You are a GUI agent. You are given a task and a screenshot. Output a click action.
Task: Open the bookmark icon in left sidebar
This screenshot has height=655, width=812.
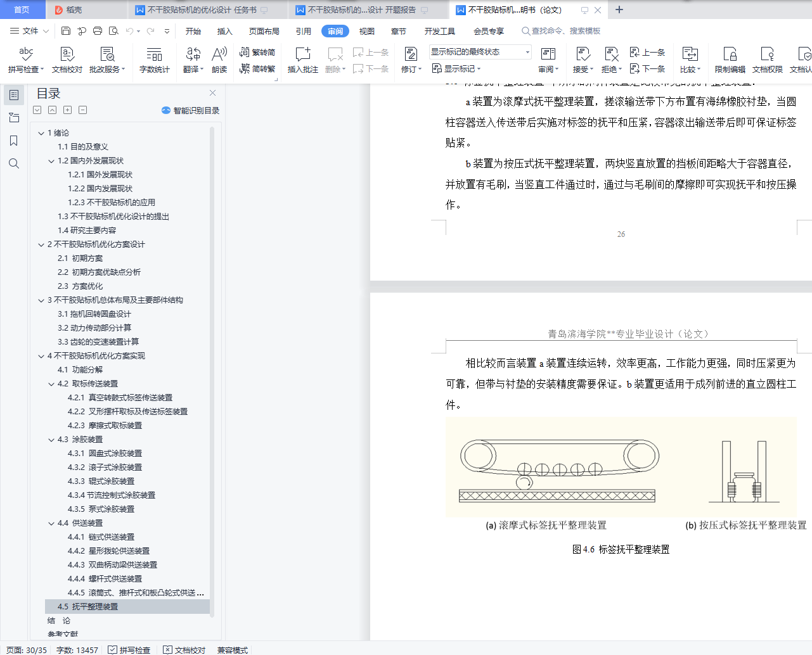pos(14,141)
